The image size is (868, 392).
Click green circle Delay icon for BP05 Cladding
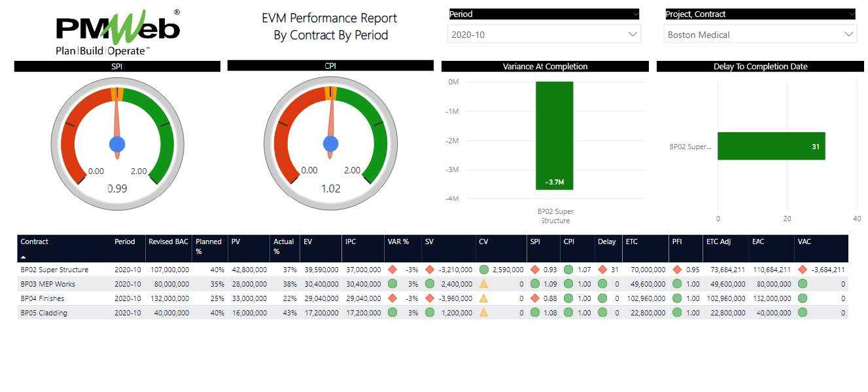(x=602, y=312)
